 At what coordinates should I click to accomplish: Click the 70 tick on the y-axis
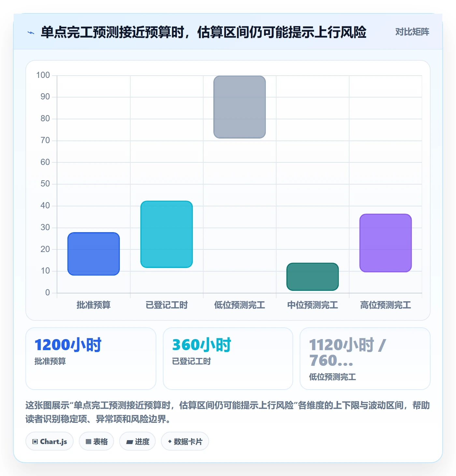[x=45, y=141]
